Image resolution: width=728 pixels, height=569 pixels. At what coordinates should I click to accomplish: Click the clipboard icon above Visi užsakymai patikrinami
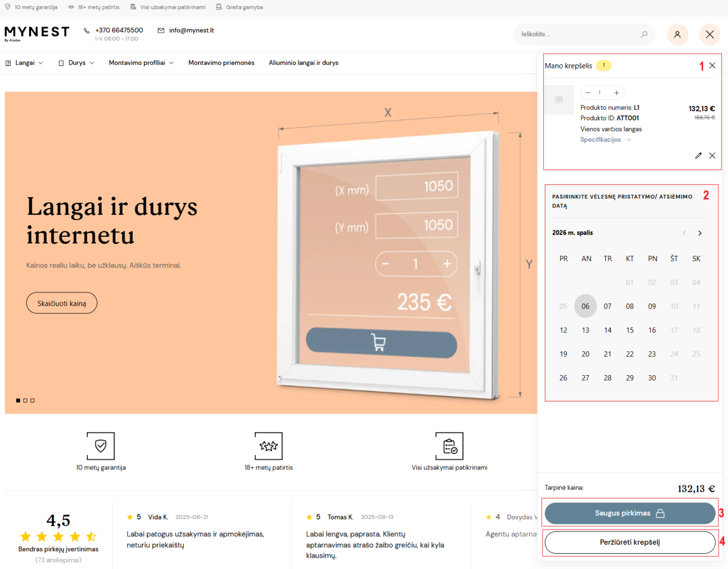pos(450,446)
